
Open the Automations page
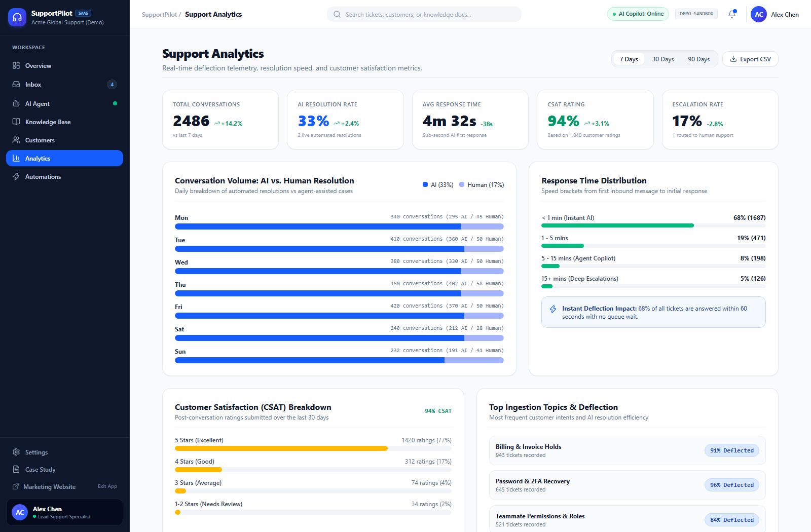(x=64, y=176)
